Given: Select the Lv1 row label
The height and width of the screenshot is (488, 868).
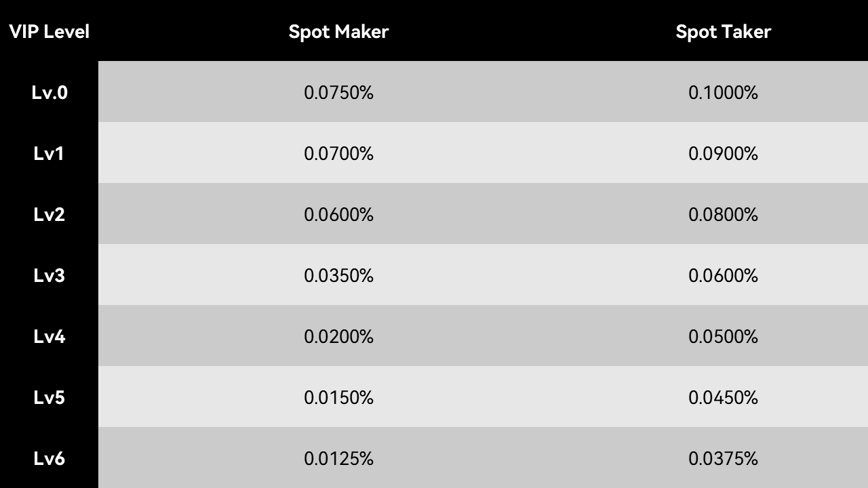Looking at the screenshot, I should click(49, 153).
